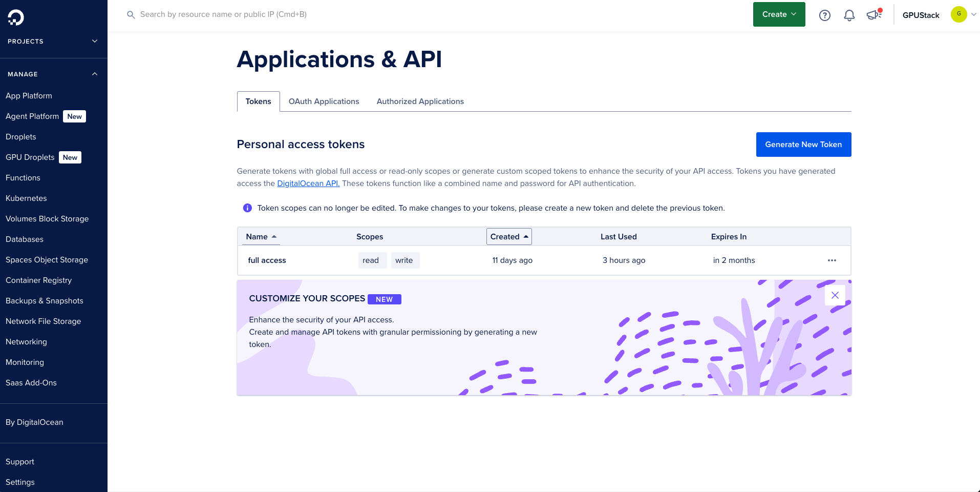The image size is (980, 492).
Task: Open the Create dropdown button
Action: pos(779,14)
